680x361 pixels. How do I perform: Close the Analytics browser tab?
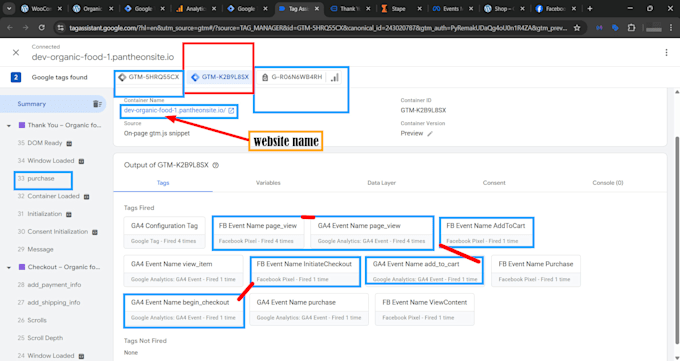(215, 9)
